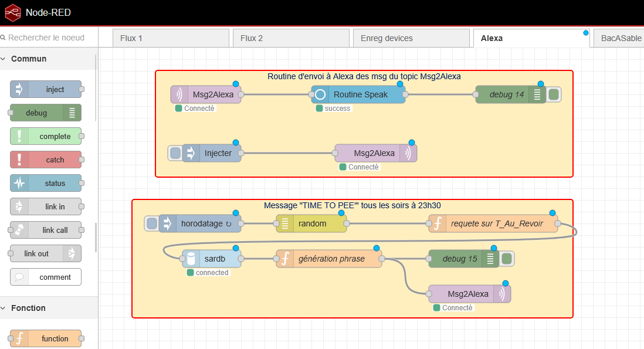Open the BacASable tab

(x=621, y=38)
